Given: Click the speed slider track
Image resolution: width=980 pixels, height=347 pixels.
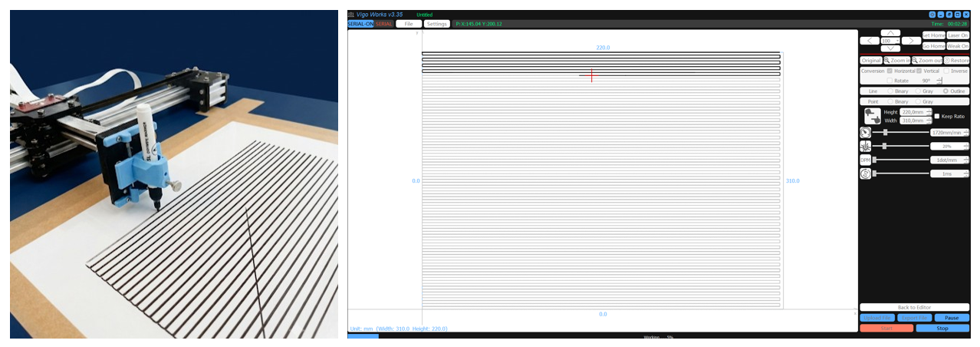Looking at the screenshot, I should (x=901, y=132).
